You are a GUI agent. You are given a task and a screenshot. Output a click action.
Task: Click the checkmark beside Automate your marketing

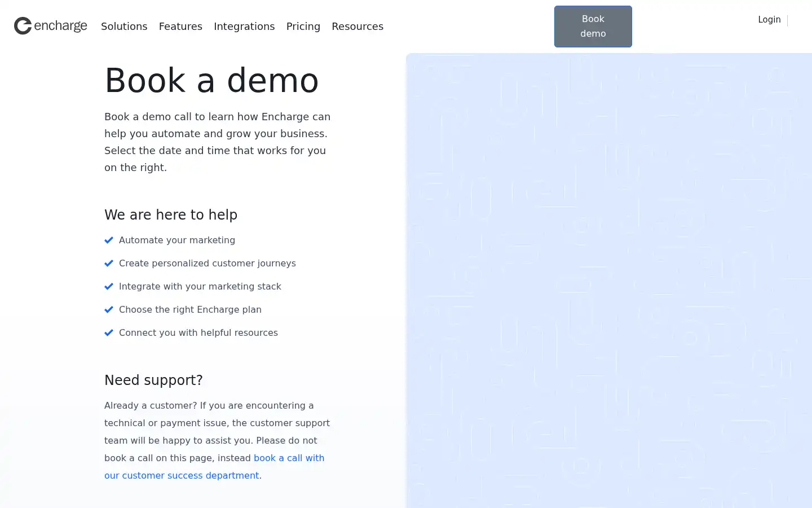coord(109,240)
